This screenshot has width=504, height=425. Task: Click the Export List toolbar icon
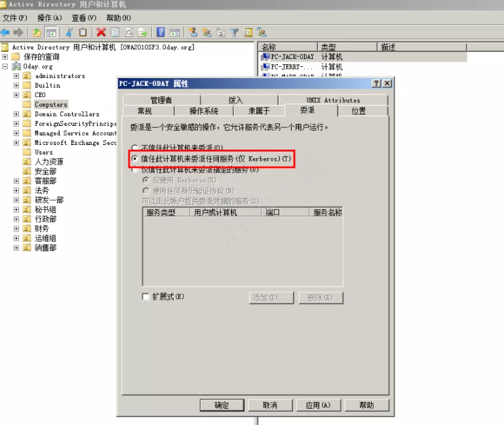(x=142, y=33)
